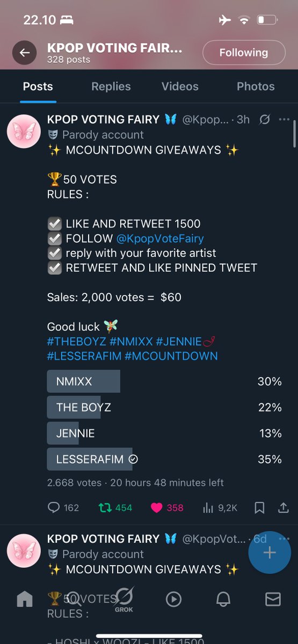298x644 pixels.
Task: Open the profile avatar of first post
Action: tap(24, 131)
